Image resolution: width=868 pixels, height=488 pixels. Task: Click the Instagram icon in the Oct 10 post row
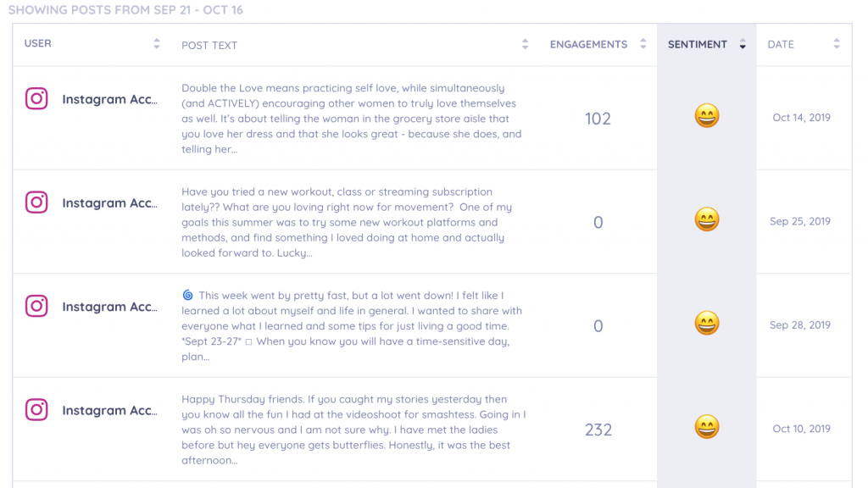[x=36, y=409]
